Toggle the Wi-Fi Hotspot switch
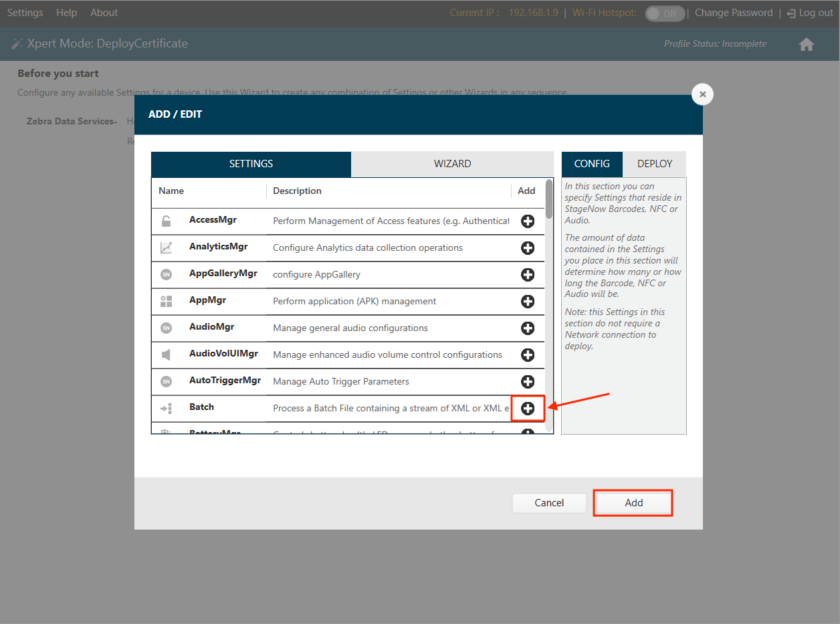The width and height of the screenshot is (840, 624). [664, 13]
